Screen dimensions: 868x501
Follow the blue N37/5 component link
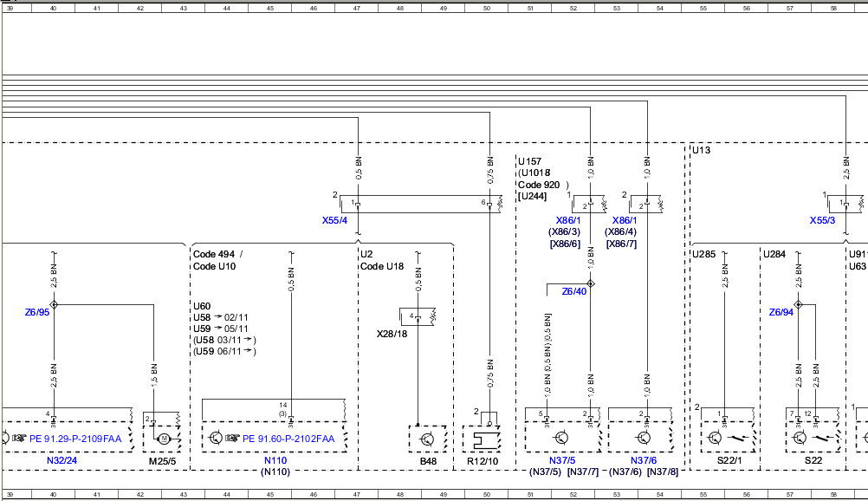[562, 460]
